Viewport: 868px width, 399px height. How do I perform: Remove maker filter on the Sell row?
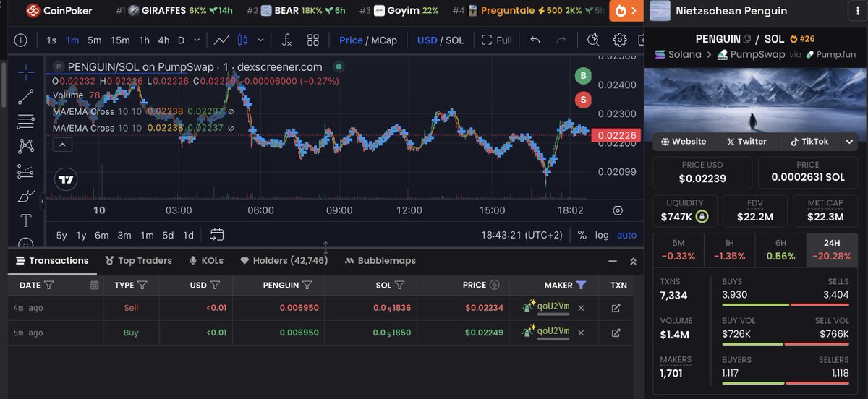tap(581, 308)
